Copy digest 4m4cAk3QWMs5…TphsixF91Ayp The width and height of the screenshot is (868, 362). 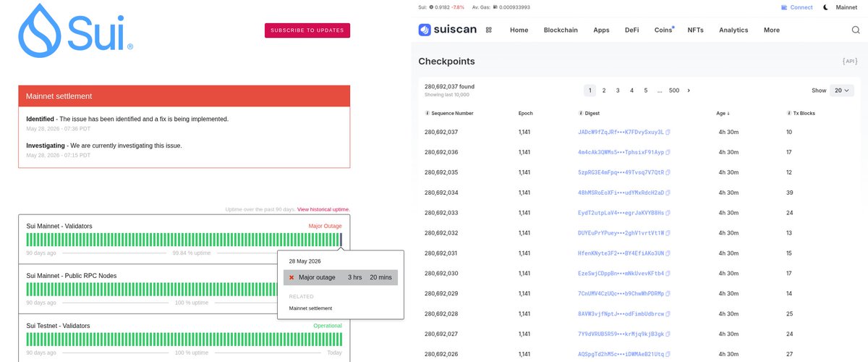tap(668, 153)
